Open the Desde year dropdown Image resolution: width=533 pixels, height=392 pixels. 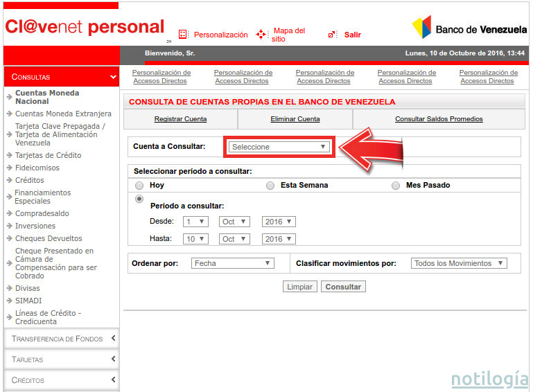[x=279, y=222]
